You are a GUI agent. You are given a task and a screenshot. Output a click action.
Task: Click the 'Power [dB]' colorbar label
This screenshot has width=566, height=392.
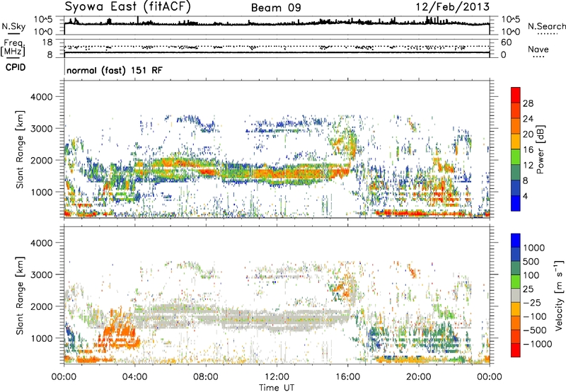tap(541, 149)
